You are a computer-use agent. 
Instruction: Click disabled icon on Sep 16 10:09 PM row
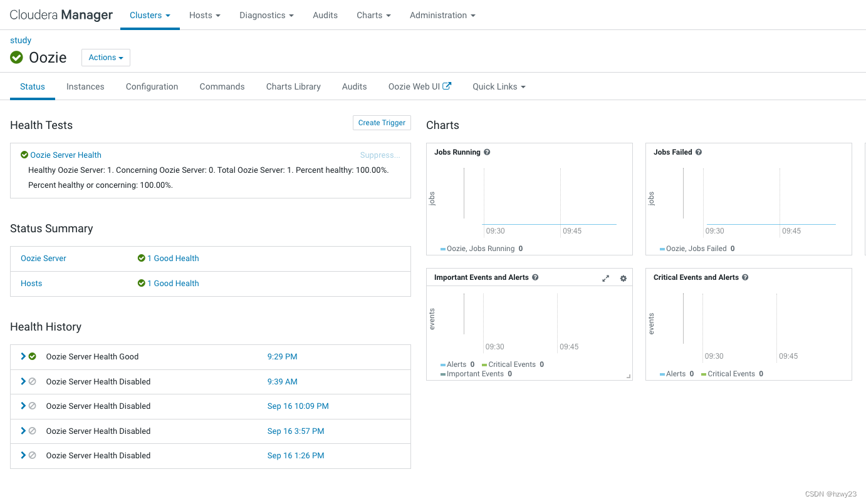tap(33, 406)
